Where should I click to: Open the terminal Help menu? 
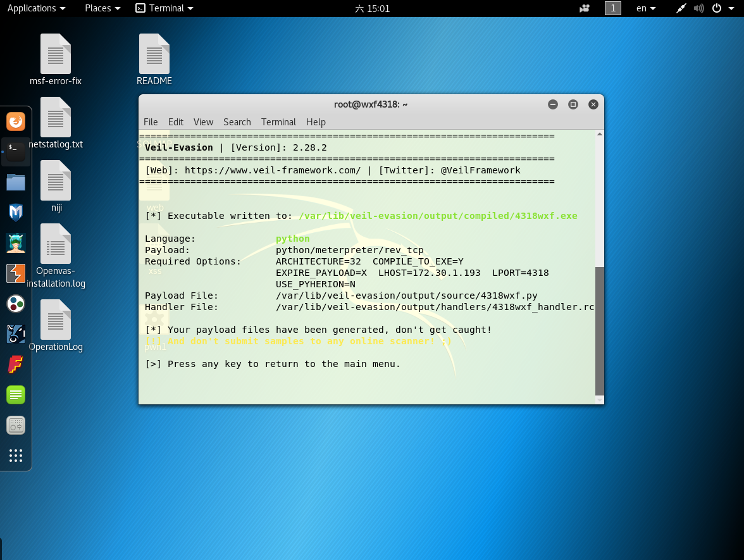coord(316,122)
